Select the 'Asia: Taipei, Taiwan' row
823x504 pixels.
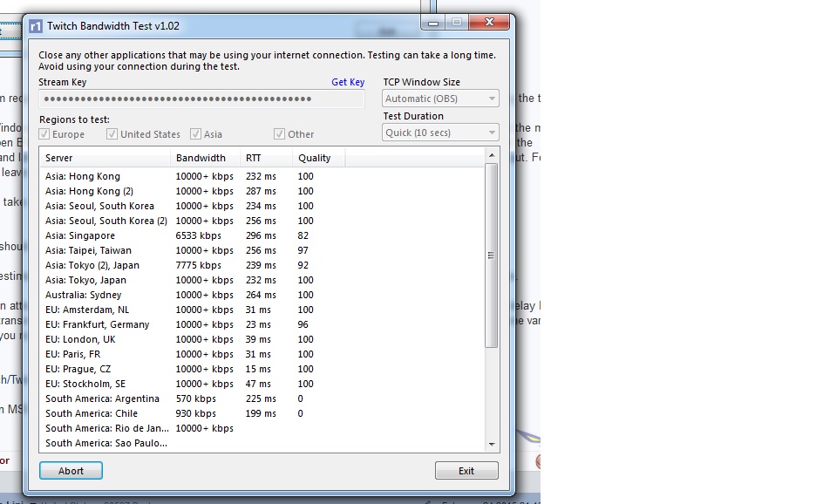(x=262, y=250)
